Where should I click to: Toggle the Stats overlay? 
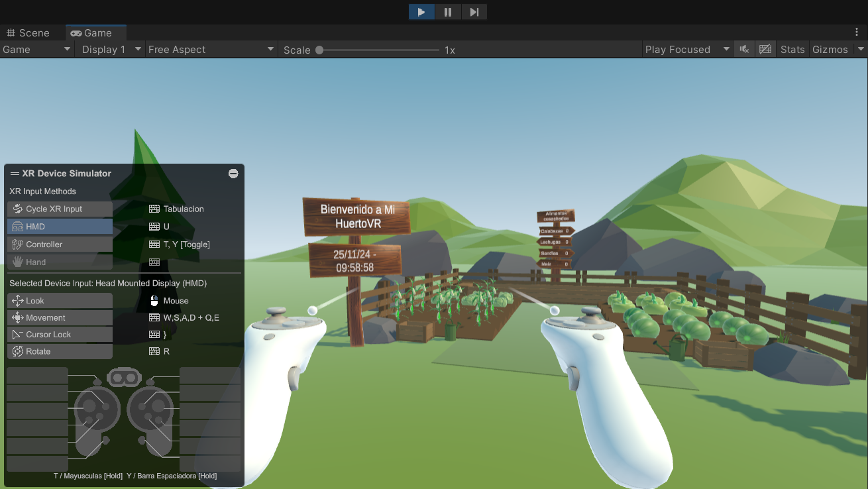(792, 50)
